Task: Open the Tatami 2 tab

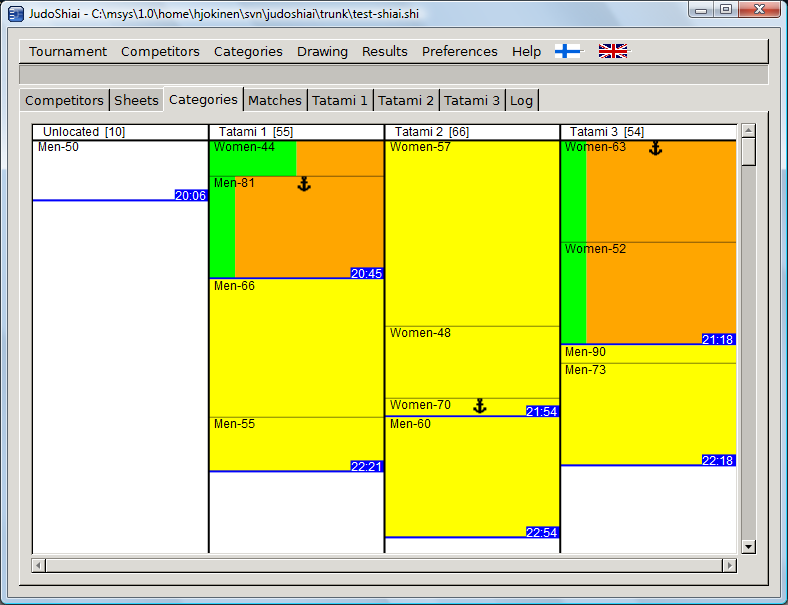Action: pos(406,100)
